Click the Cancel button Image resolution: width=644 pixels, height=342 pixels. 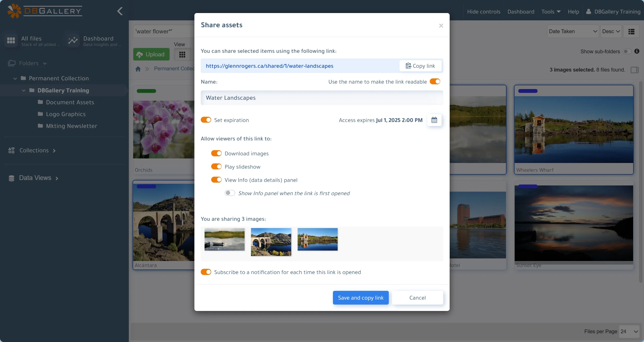(417, 298)
